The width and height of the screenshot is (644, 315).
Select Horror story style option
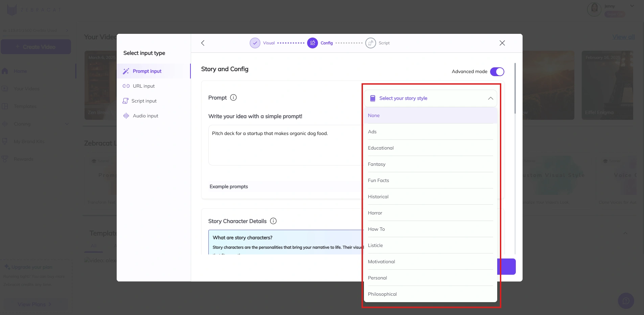430,213
